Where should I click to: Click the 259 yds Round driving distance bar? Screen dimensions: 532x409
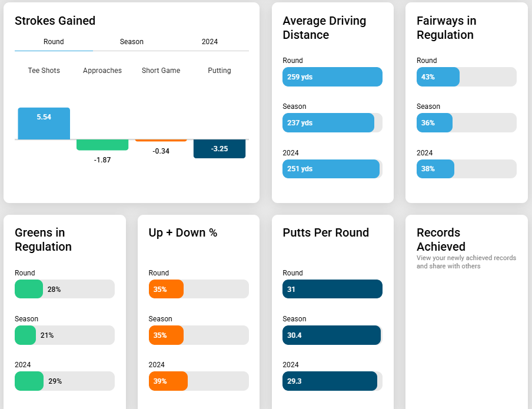pos(332,77)
